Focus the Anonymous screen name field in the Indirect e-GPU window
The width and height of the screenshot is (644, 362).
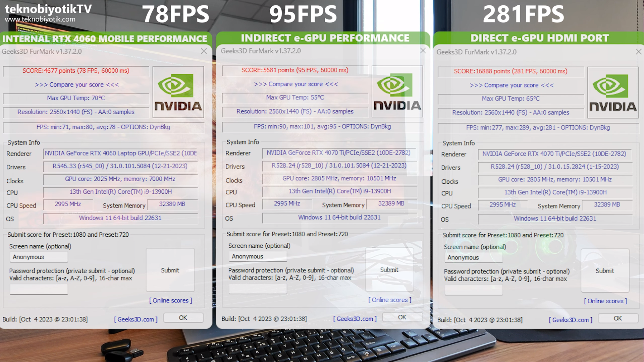pyautogui.click(x=258, y=256)
